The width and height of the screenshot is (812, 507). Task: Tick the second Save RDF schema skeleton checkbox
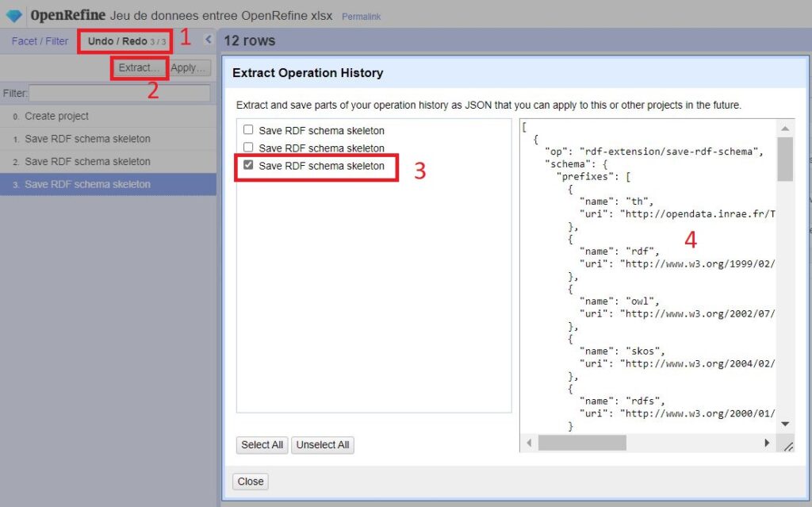[249, 148]
